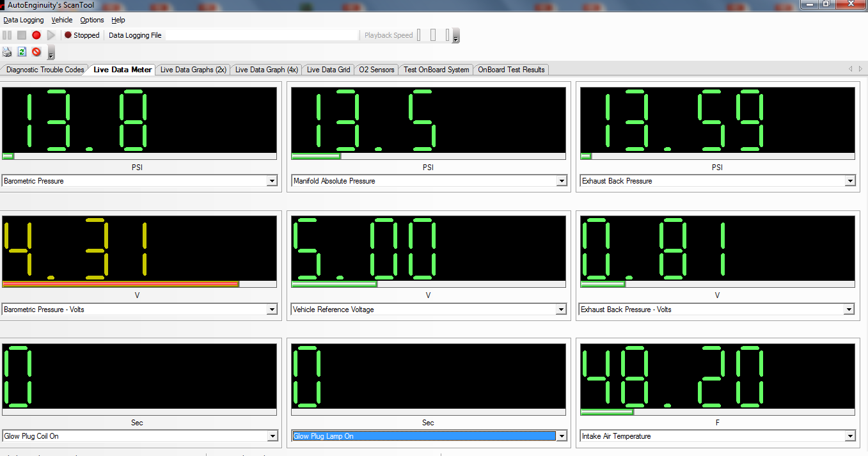Open the Live Data Grid tab
The width and height of the screenshot is (868, 456).
tap(328, 70)
